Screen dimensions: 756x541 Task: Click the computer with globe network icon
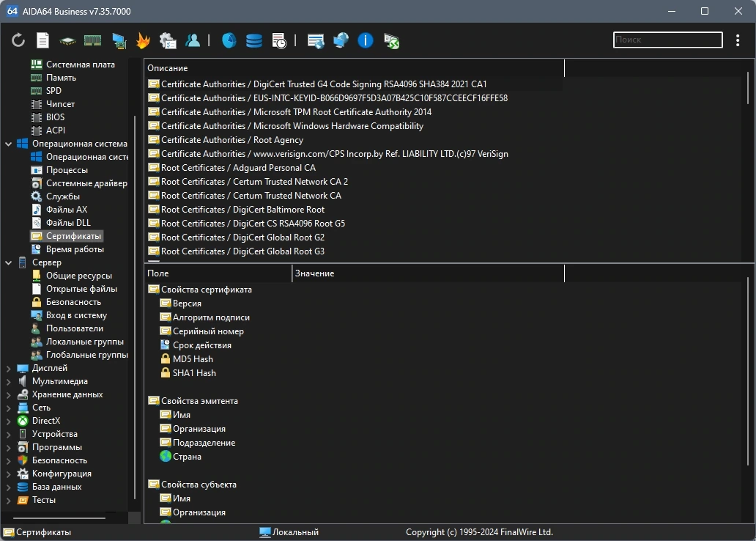[341, 40]
